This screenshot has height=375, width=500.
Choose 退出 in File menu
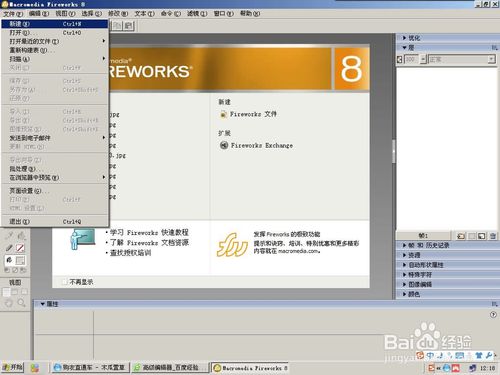55,222
